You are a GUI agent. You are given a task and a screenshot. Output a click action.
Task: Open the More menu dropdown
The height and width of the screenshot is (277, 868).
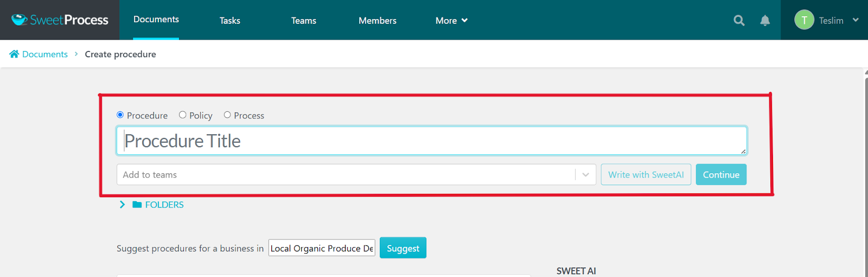[451, 21]
